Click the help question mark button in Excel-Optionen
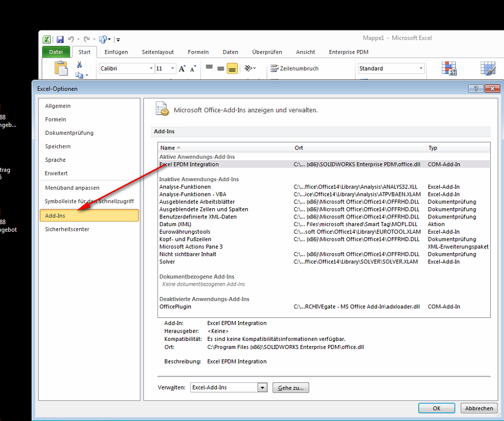This screenshot has height=421, width=504. [x=476, y=88]
